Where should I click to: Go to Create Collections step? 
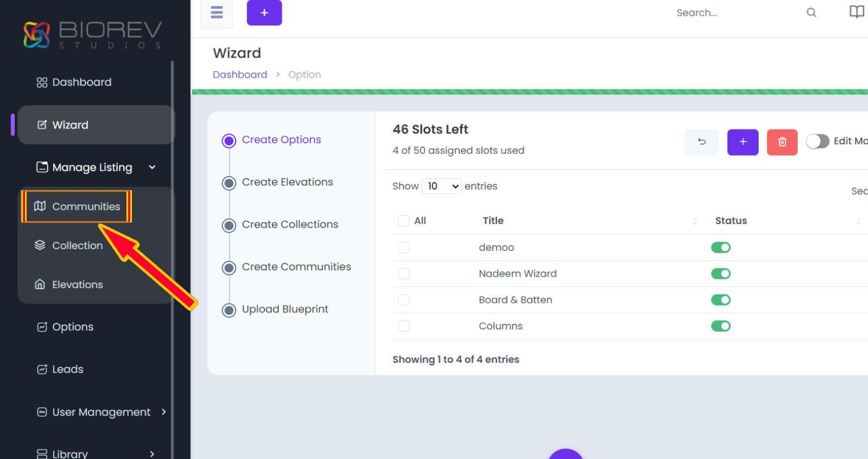(280, 225)
